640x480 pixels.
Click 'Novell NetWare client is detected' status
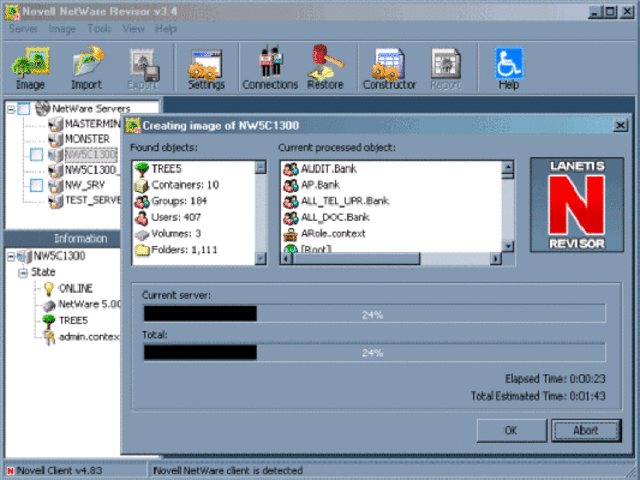coord(228,471)
